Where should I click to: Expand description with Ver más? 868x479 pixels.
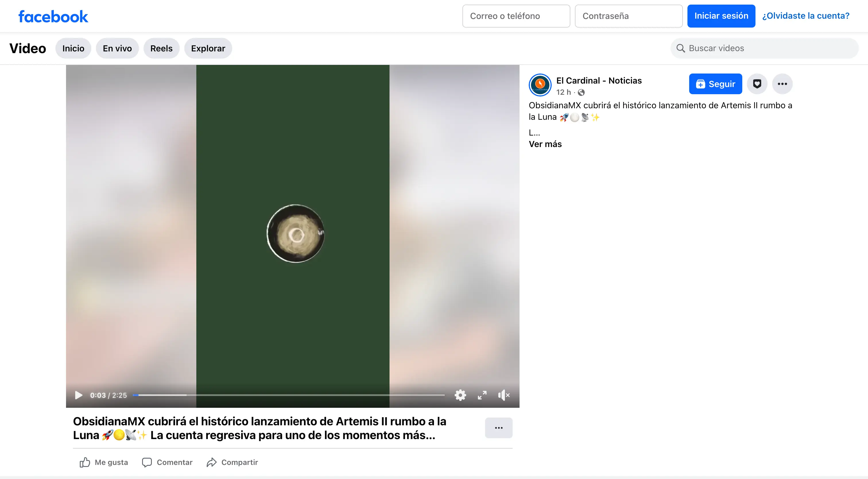tap(545, 144)
